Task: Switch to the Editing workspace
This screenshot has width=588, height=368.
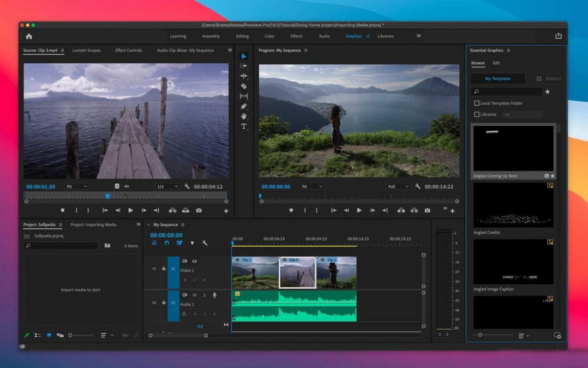Action: pyautogui.click(x=242, y=36)
